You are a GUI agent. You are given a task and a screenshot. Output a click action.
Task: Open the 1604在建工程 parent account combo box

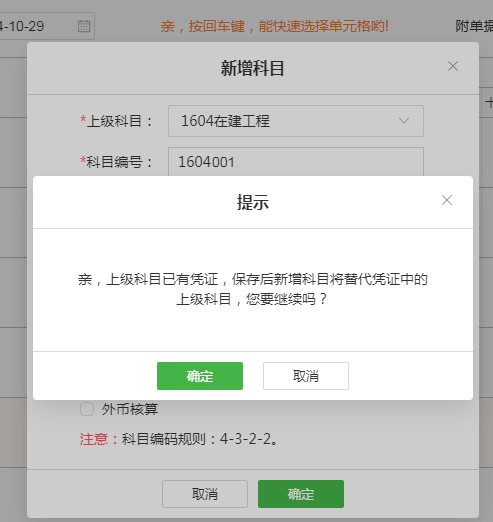pos(296,121)
